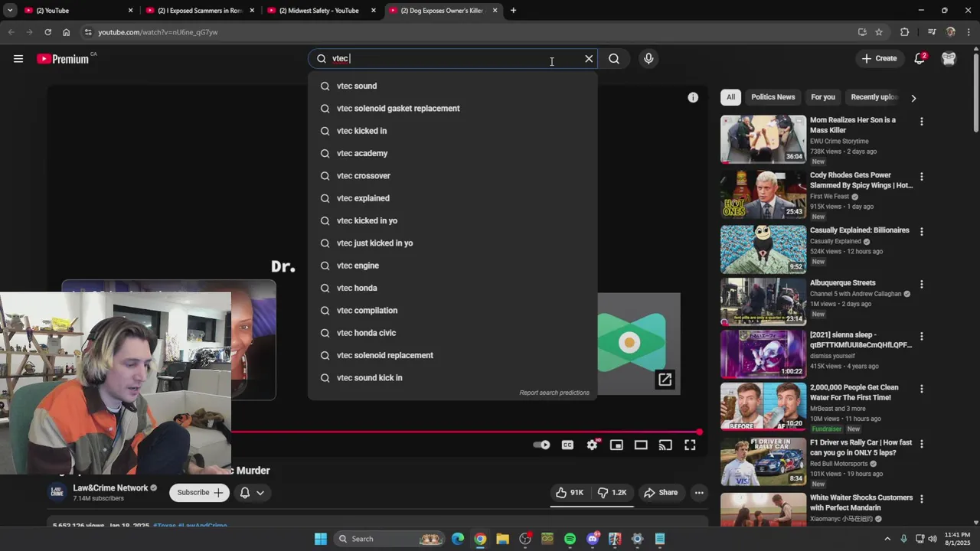Image resolution: width=980 pixels, height=551 pixels.
Task: Open the YouTube guide hamburger menu
Action: point(18,59)
